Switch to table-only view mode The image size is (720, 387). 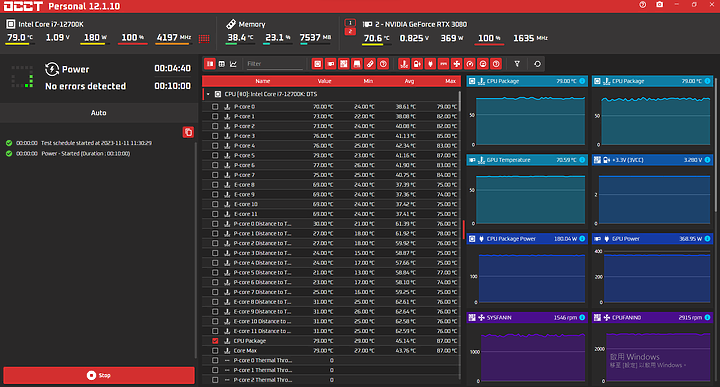[222, 64]
